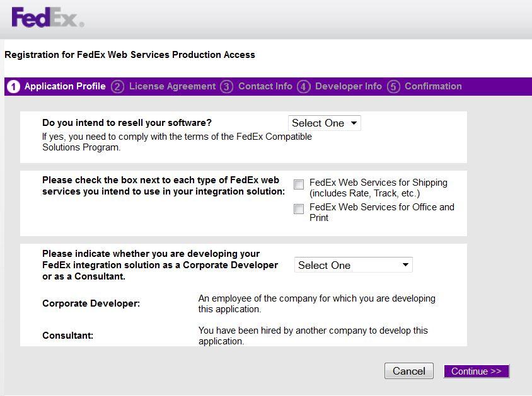This screenshot has height=396, width=532.
Task: Open the Corporate Developer or Consultant dropdown
Action: click(x=354, y=265)
